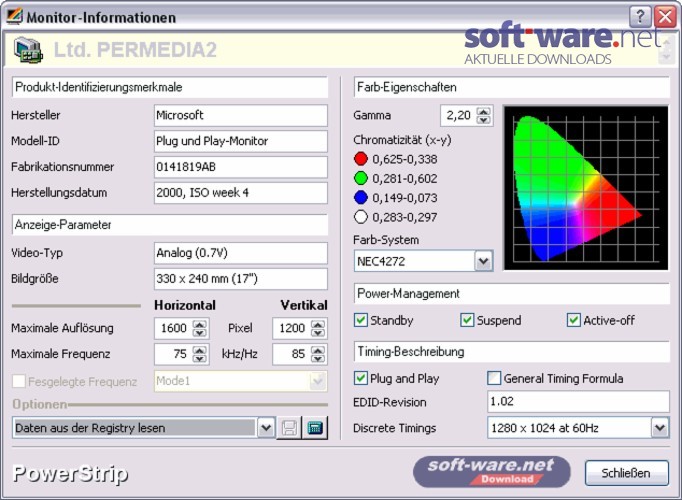Viewport: 682px width, 500px height.
Task: Click the Fesgelegte Frequenz checkbox
Action: pos(19,381)
